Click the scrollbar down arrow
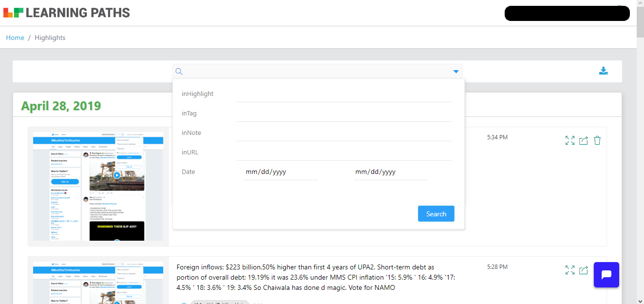The image size is (644, 304). (x=640, y=300)
